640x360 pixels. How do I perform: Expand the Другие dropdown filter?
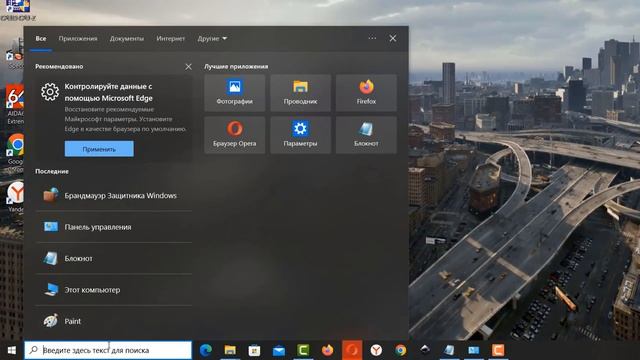212,38
